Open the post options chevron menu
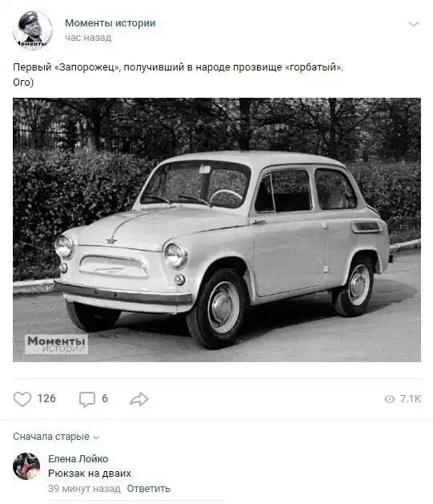This screenshot has width=433, height=504. coord(413,24)
